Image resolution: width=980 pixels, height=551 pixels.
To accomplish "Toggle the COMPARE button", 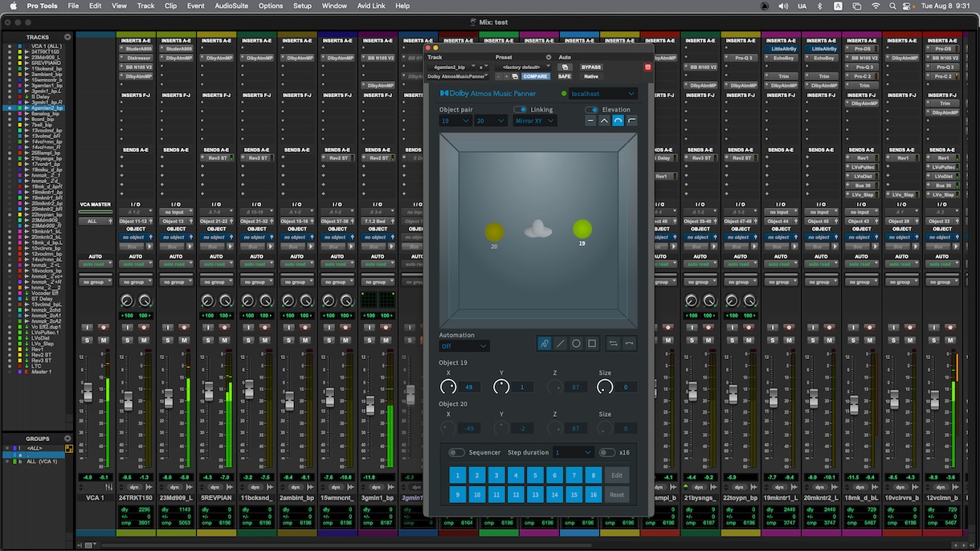I will [535, 76].
